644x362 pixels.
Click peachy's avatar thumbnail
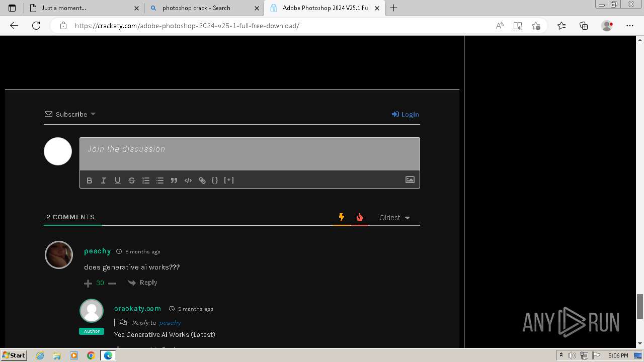59,255
